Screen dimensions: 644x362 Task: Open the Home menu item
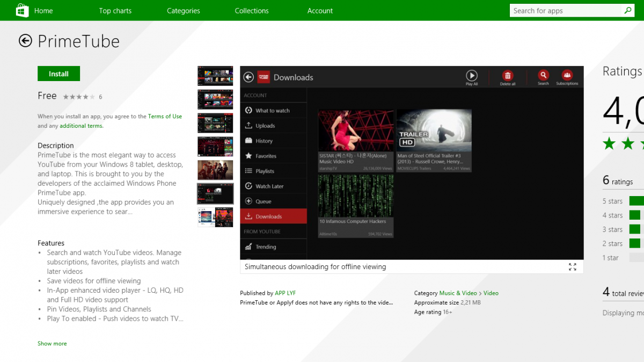pyautogui.click(x=43, y=11)
